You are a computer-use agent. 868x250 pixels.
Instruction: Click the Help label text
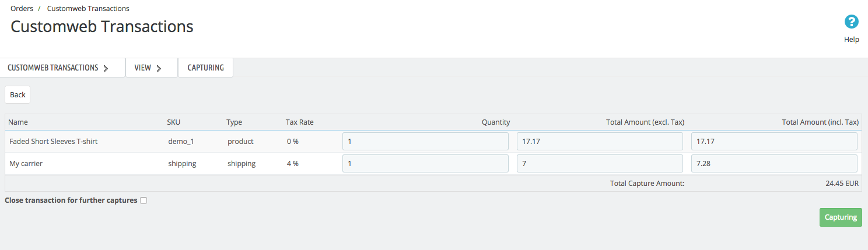[x=852, y=40]
